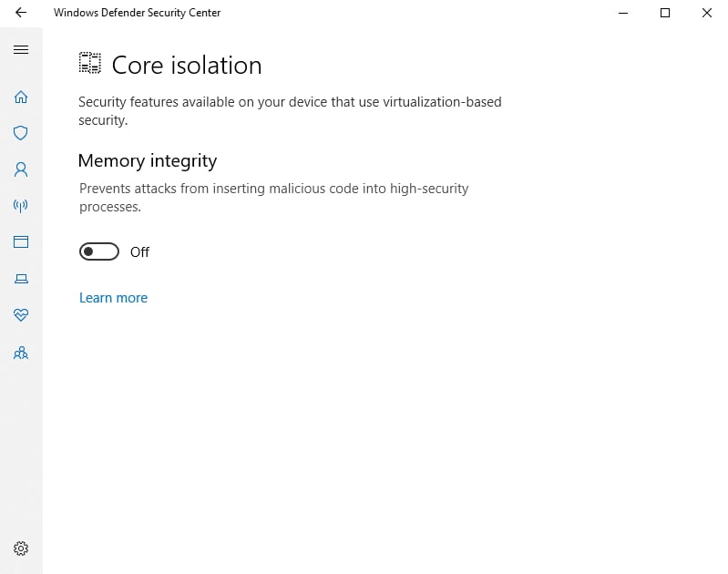Open Family options icon in sidebar

[x=21, y=353]
